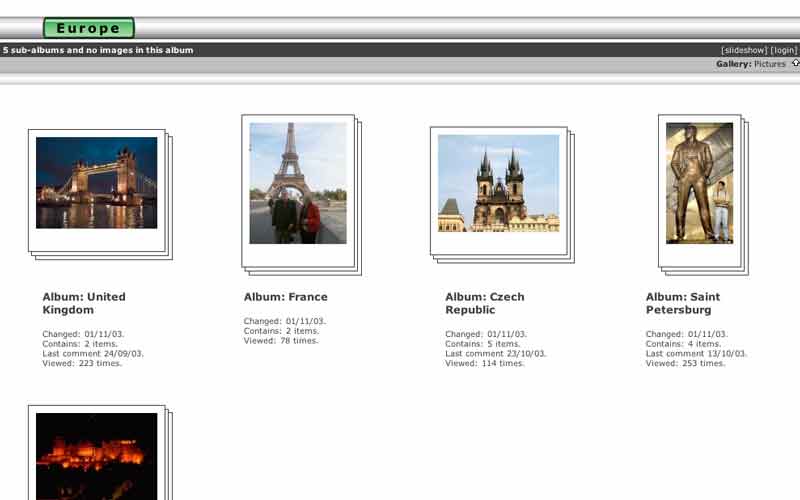Open the Saint Petersburg album statue thumbnail
The height and width of the screenshot is (500, 800).
point(699,183)
